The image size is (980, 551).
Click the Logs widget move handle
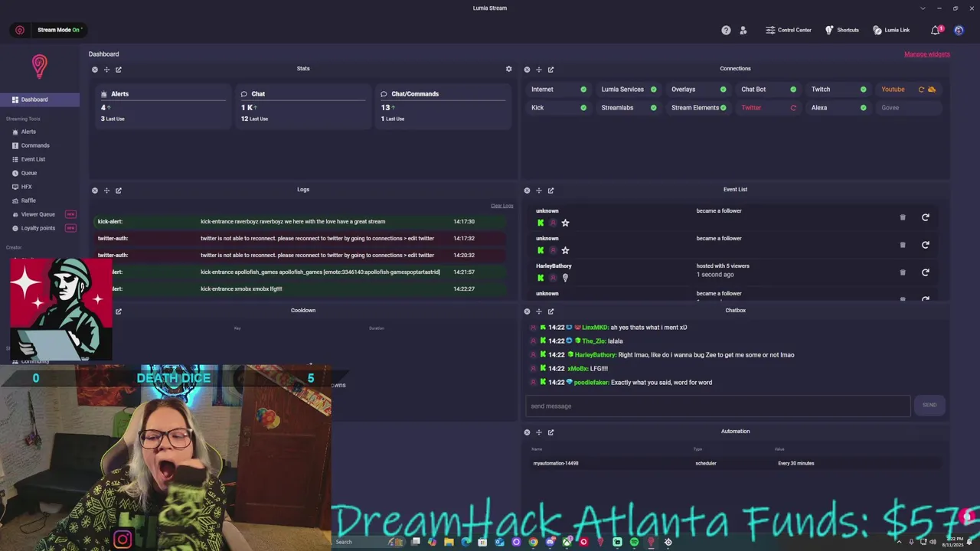(x=106, y=191)
